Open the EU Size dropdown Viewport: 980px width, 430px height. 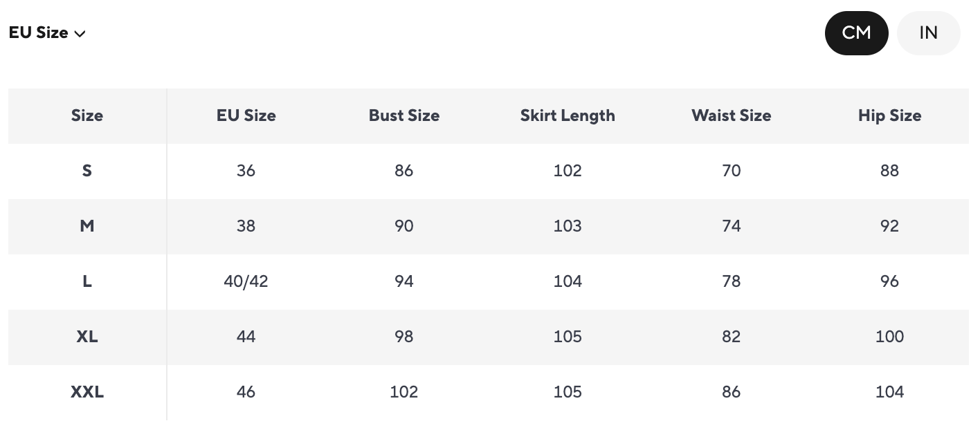pyautogui.click(x=47, y=32)
